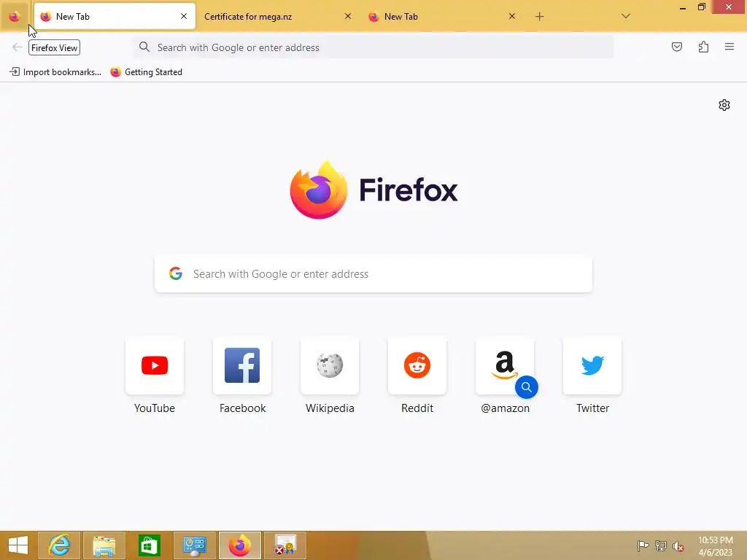
Task: Select the first New Tab
Action: 115,17
